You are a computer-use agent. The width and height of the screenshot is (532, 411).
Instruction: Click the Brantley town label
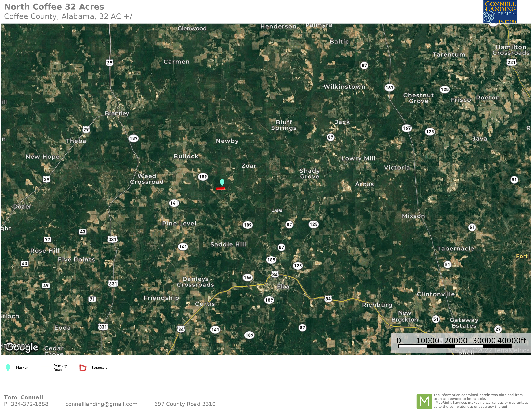117,113
